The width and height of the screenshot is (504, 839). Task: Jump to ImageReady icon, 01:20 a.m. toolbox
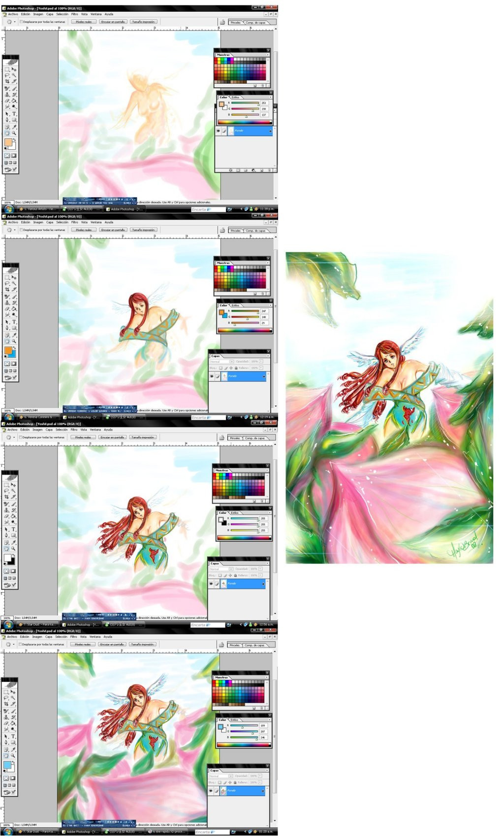[x=7, y=792]
